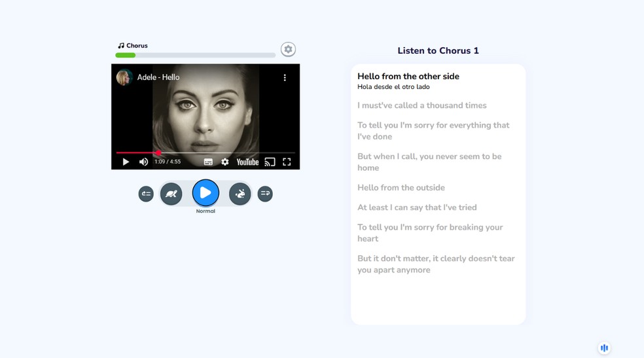This screenshot has width=644, height=358.
Task: Cast video with Chromecast icon
Action: (270, 162)
